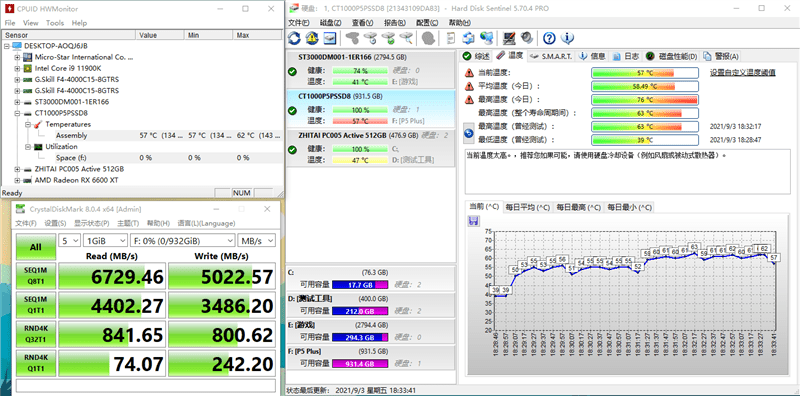Image resolution: width=800 pixels, height=396 pixels.
Task: Click the blue information bubble icon
Action: 567,38
